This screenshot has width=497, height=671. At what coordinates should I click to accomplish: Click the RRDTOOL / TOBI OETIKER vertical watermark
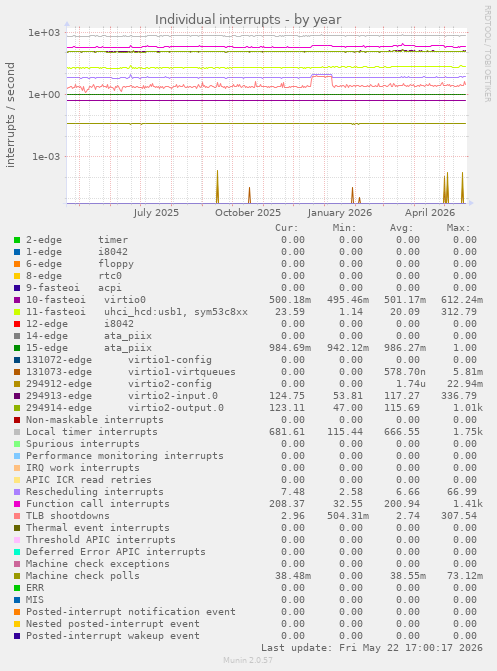[488, 53]
